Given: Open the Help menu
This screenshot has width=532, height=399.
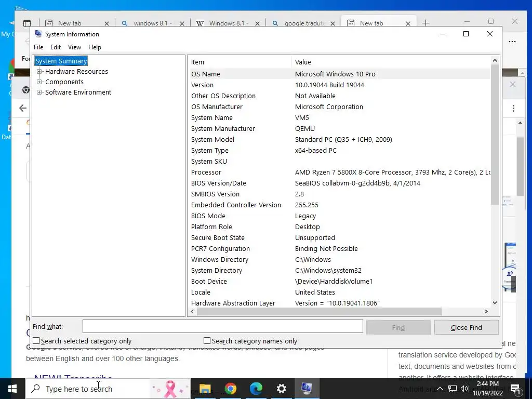Looking at the screenshot, I should [x=95, y=47].
